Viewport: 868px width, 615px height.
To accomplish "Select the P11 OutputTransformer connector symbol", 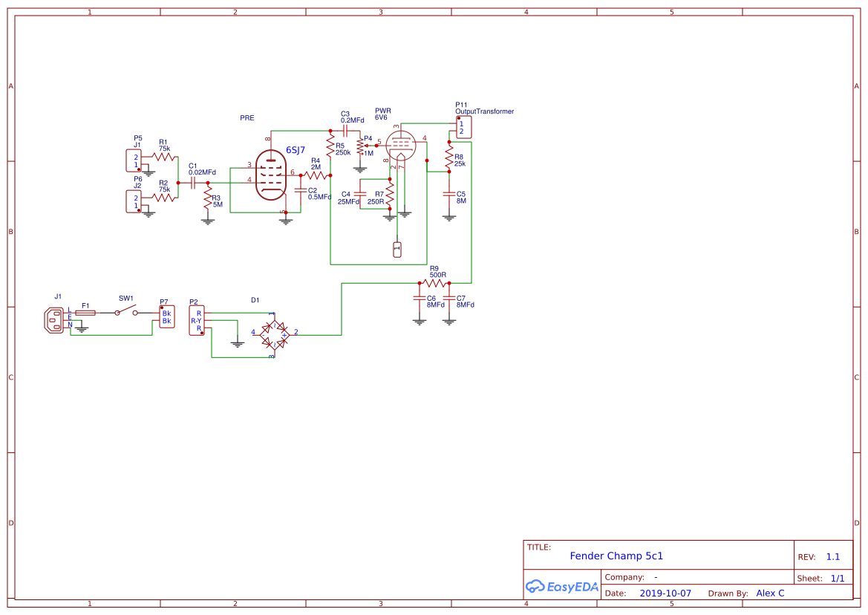I will 464,127.
